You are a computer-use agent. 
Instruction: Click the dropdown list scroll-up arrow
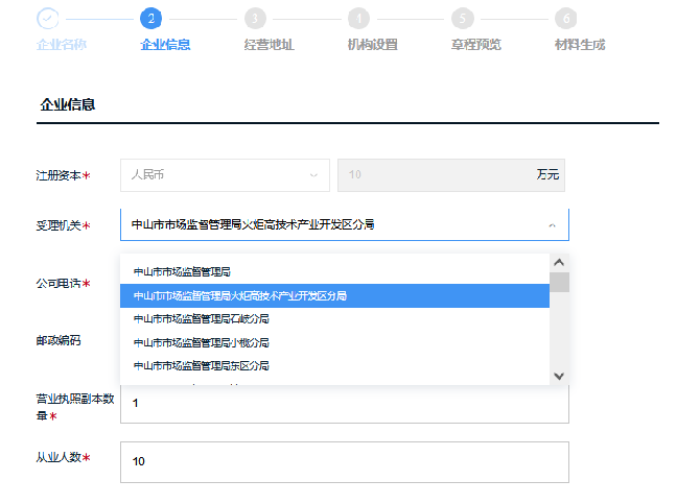tap(559, 262)
